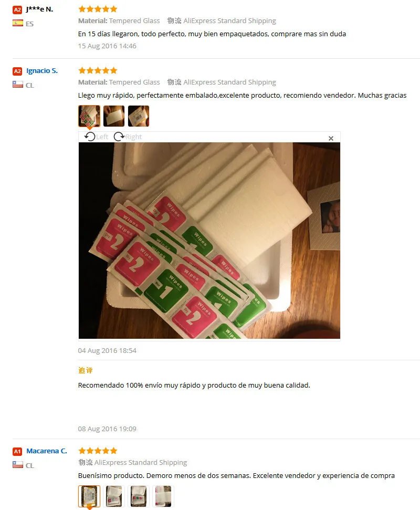Rotate the enlarged photo left
Viewport: 420px width, 510px height.
tap(96, 137)
